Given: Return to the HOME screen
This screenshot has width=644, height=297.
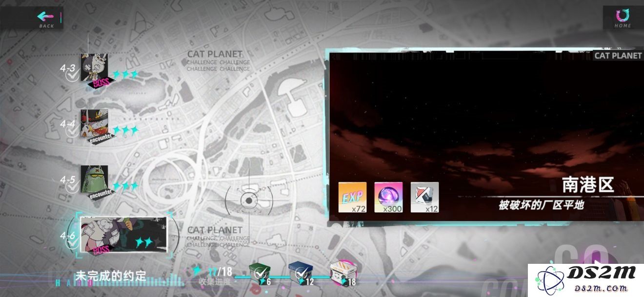Looking at the screenshot, I should pos(623,18).
